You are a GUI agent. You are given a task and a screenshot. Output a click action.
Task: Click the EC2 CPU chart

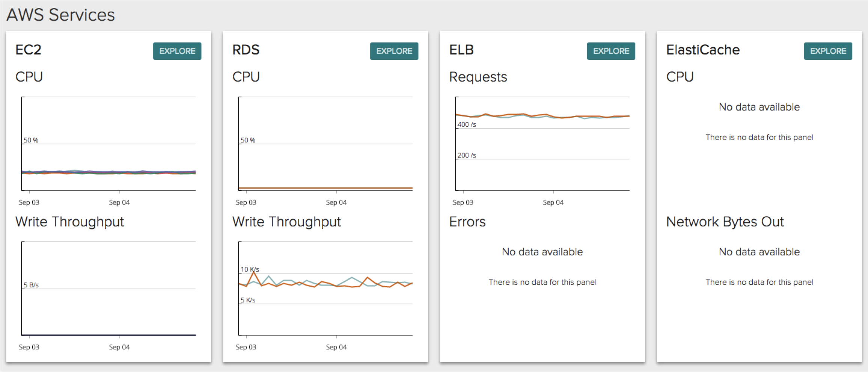108,144
